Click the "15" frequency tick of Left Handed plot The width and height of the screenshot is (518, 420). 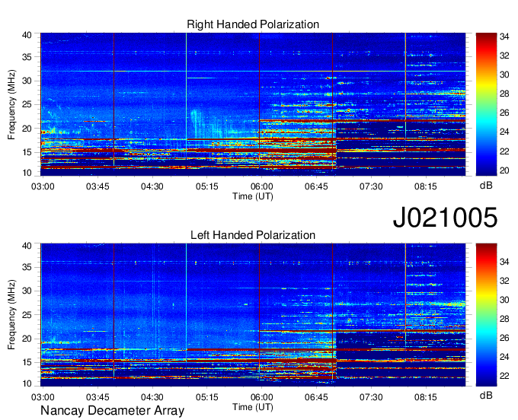27,363
